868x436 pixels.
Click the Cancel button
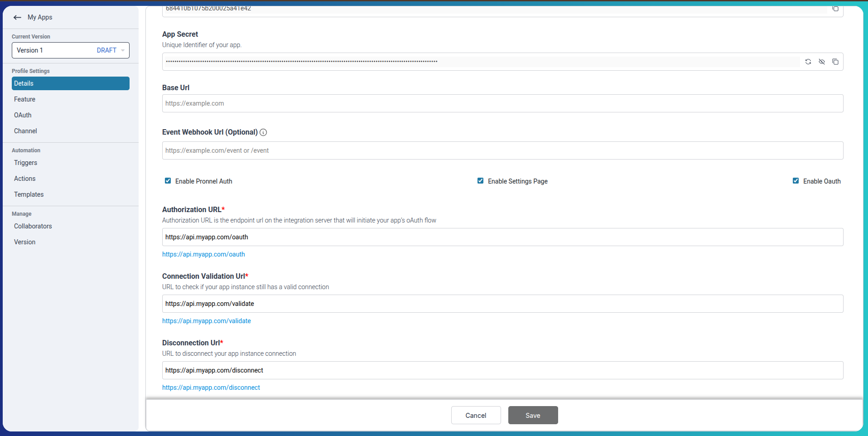point(476,415)
